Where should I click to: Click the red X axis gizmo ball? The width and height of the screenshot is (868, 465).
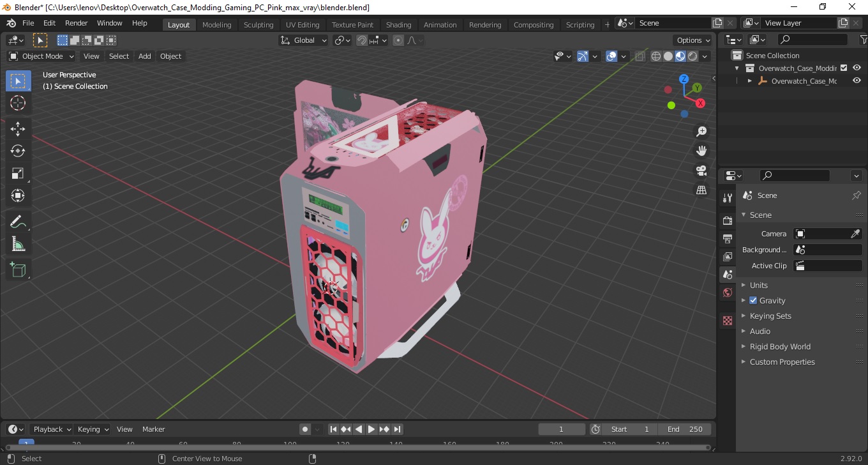700,103
